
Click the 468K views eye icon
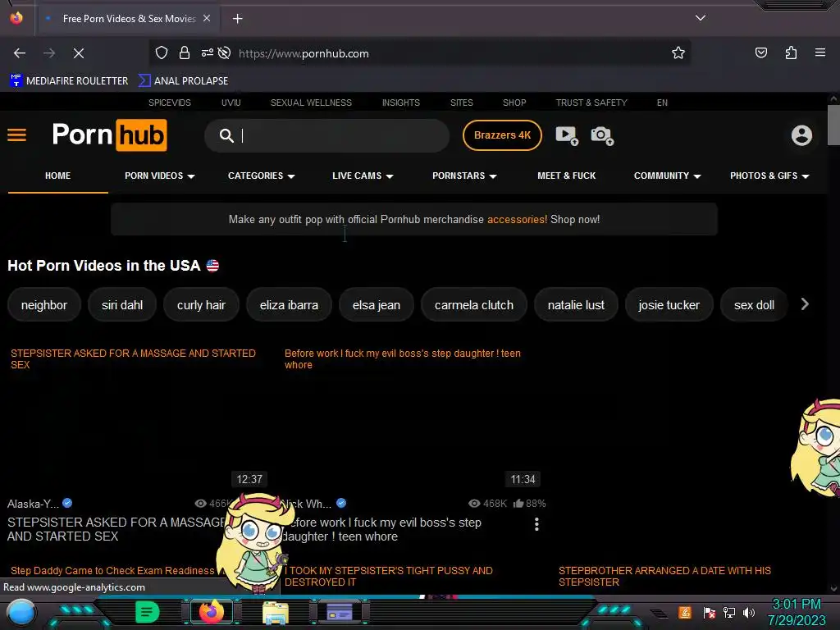click(474, 503)
